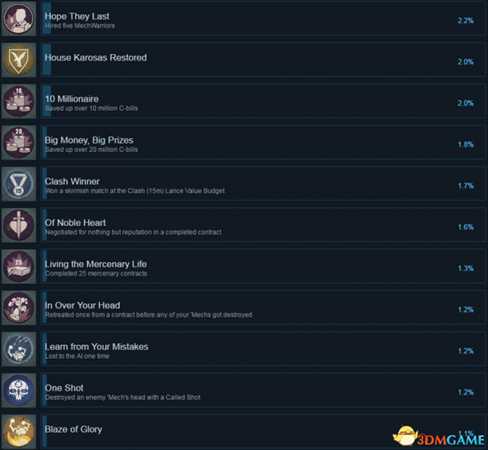Click the In Over Your Head icon
The height and width of the screenshot is (450, 488).
18,308
